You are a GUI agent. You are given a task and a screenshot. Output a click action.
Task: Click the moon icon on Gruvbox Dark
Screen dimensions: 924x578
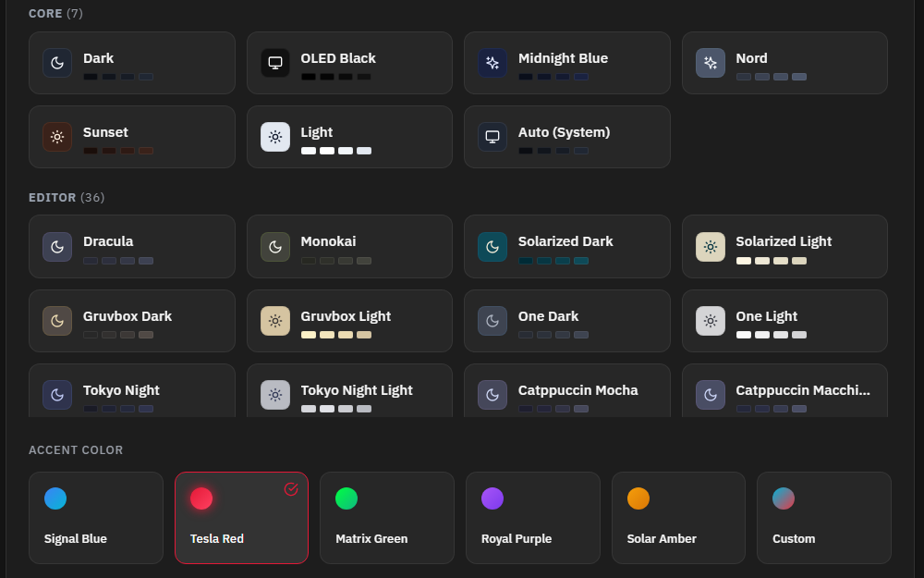(x=57, y=321)
